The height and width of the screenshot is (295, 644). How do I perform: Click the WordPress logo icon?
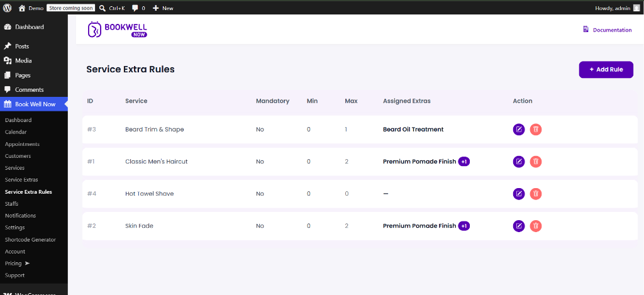click(7, 8)
